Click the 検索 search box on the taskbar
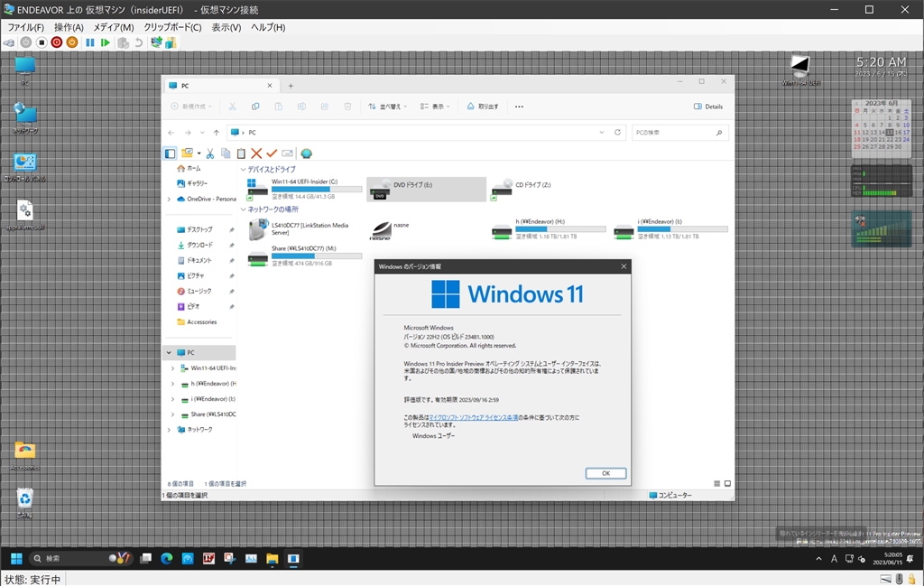This screenshot has height=586, width=924. tap(79, 558)
